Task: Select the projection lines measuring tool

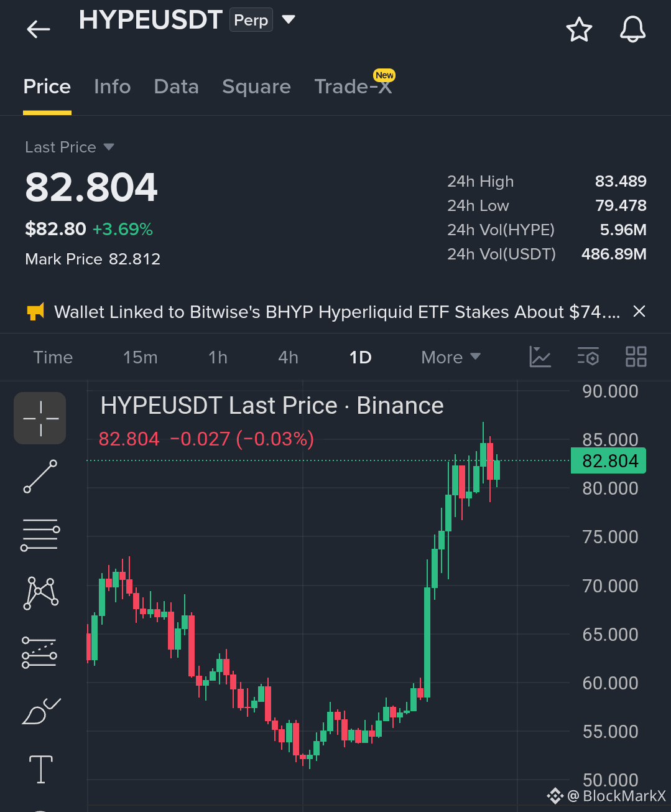Action: tap(40, 652)
